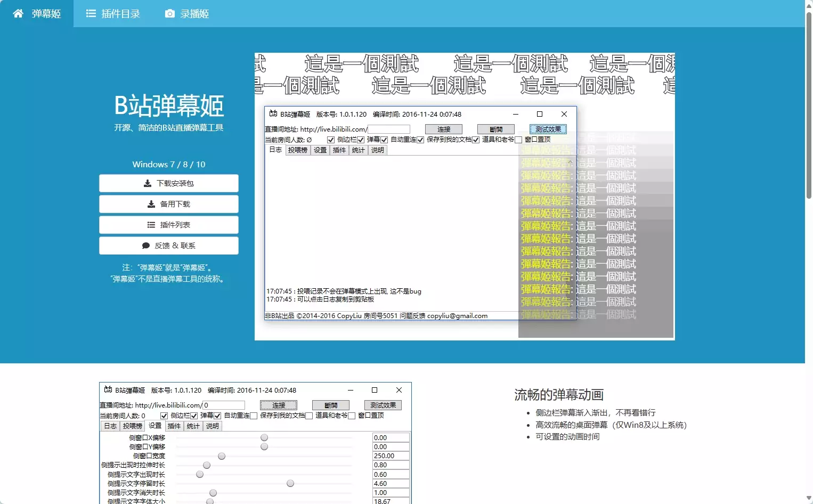Enable 道具和老爷 in the settings-tab window
The image size is (813, 504).
(309, 416)
